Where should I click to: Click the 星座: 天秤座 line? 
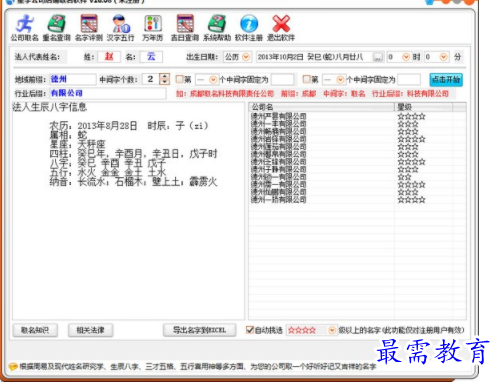(77, 145)
